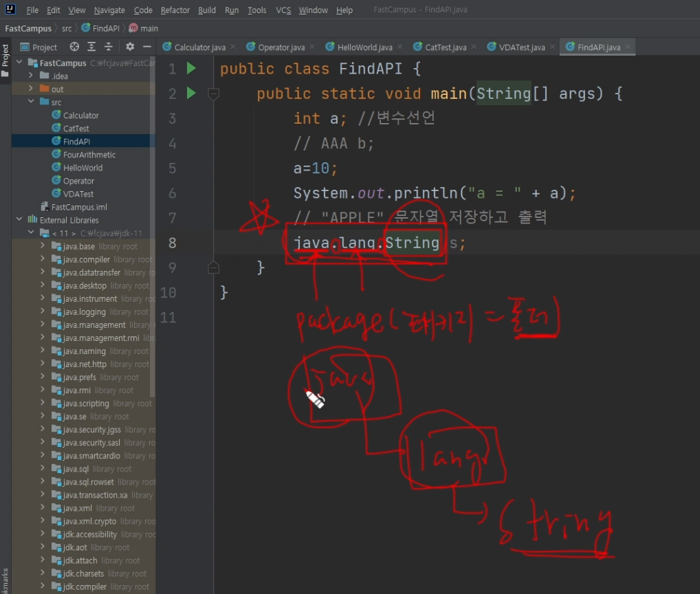Click the Project tree vertical scrollbar

153,225
